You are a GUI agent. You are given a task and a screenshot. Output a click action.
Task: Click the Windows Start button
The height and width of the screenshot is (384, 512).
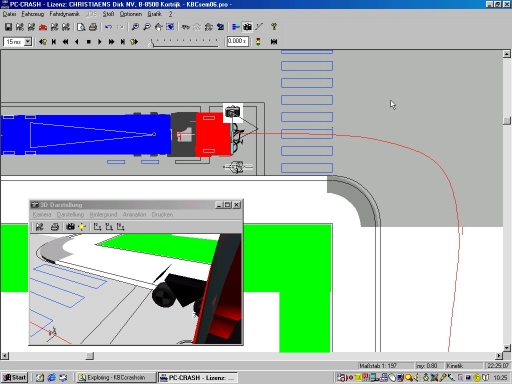[15, 378]
